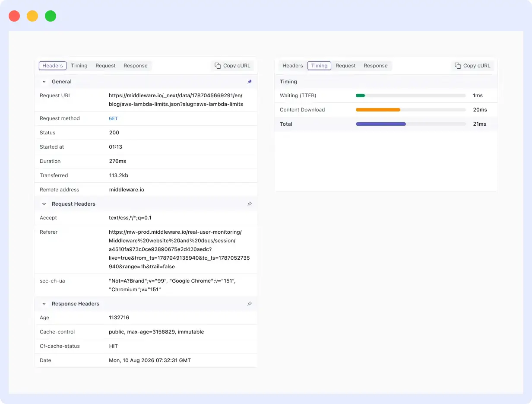
Task: Open Request tab in left panel
Action: pyautogui.click(x=105, y=66)
